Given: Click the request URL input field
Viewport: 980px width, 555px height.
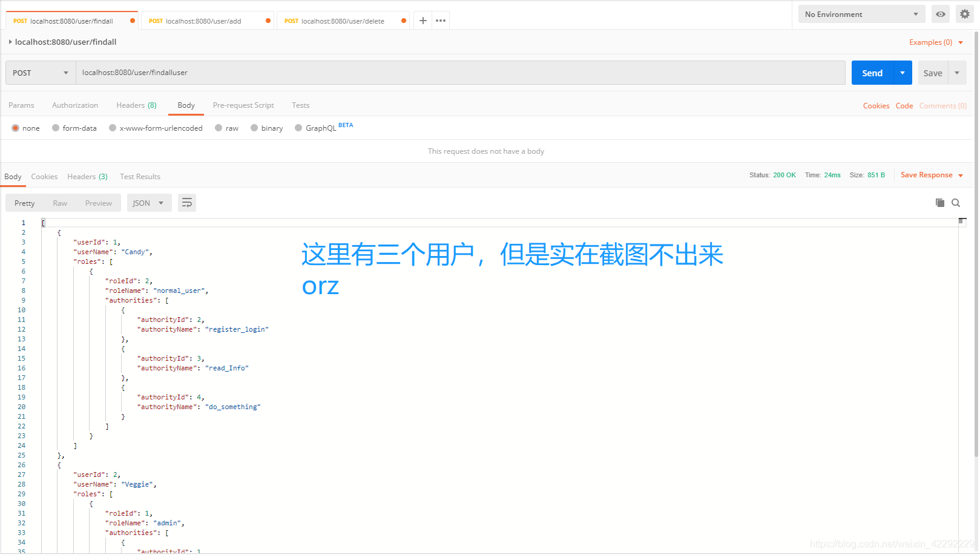Looking at the screenshot, I should [x=460, y=73].
